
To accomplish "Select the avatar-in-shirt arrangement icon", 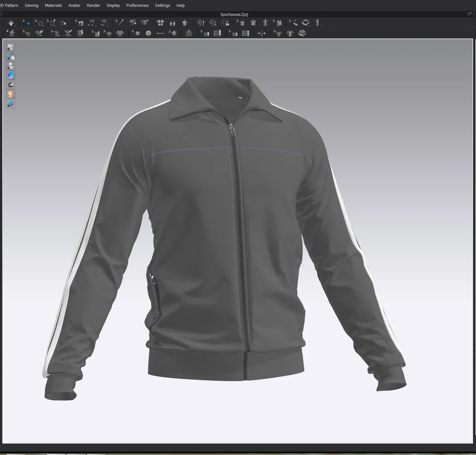I will [x=185, y=23].
